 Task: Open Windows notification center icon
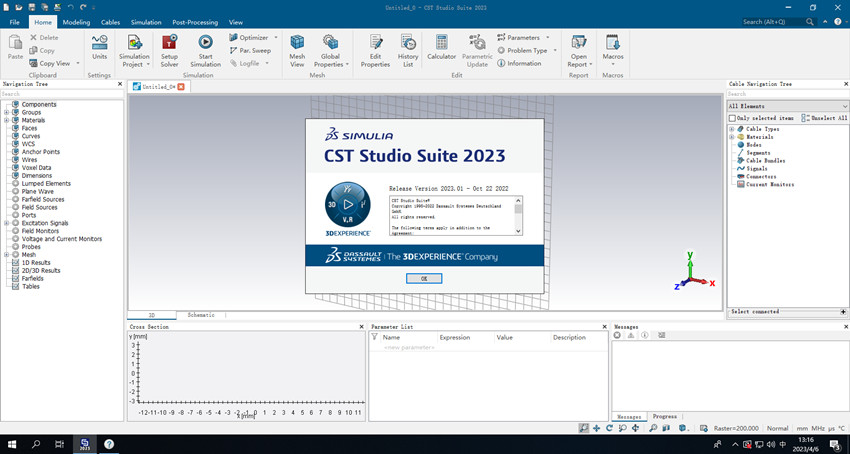[835, 444]
